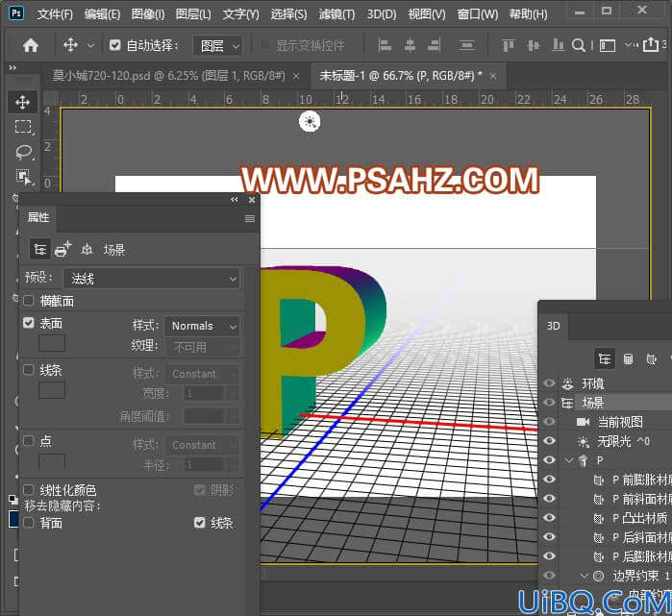Toggle the 自动选择 checkbox
Screen dimensions: 672x616
(x=114, y=45)
